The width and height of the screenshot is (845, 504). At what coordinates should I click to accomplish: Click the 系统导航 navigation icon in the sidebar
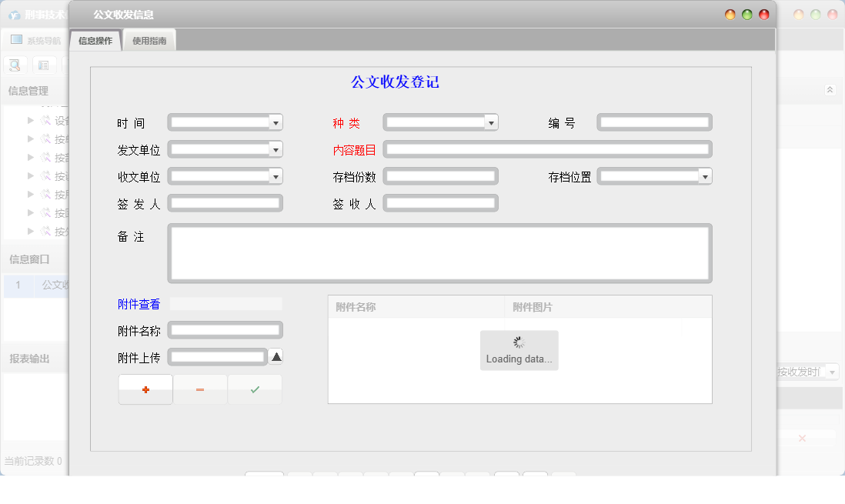(x=15, y=39)
